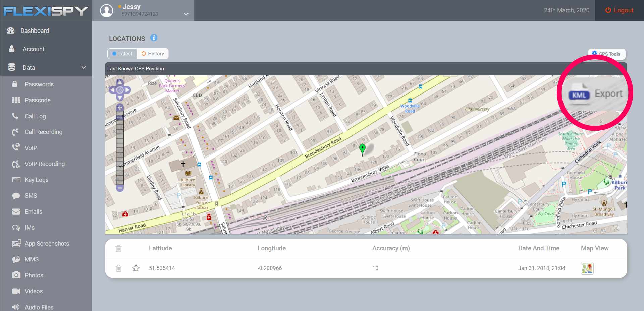Zoom in on the map
The height and width of the screenshot is (311, 644).
[120, 108]
